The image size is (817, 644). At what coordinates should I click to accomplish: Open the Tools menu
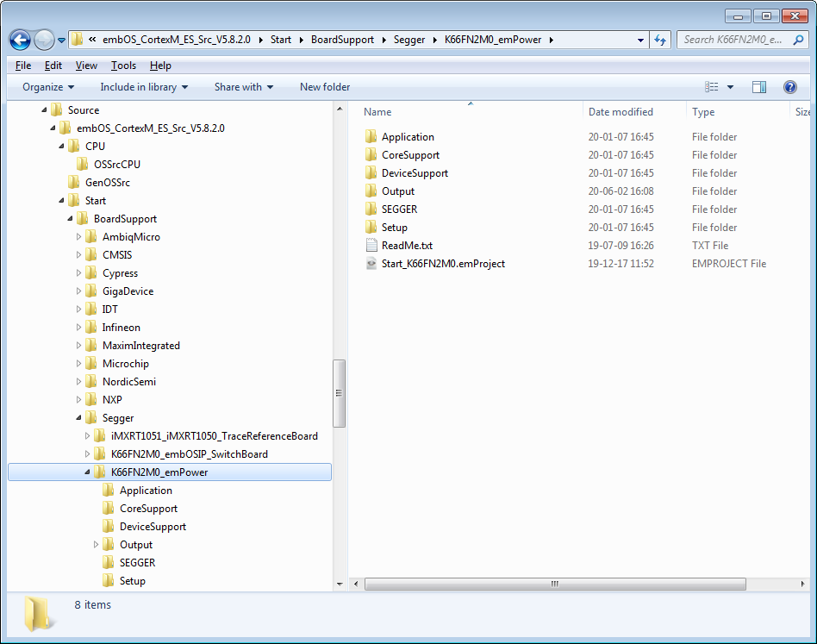click(123, 65)
